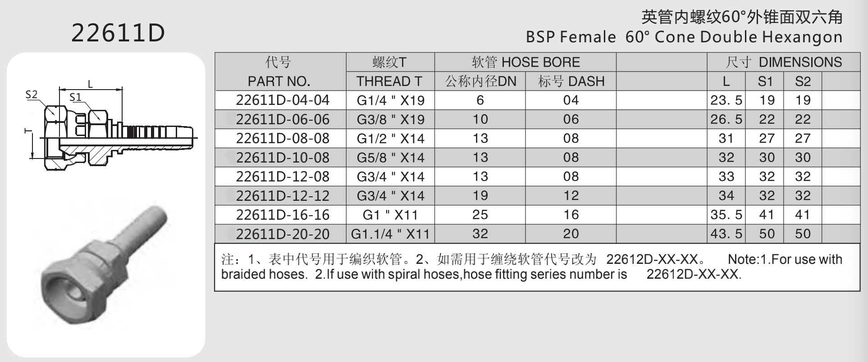Image resolution: width=868 pixels, height=362 pixels.
Task: Click the DIMENSIONS header cell
Action: (x=784, y=62)
